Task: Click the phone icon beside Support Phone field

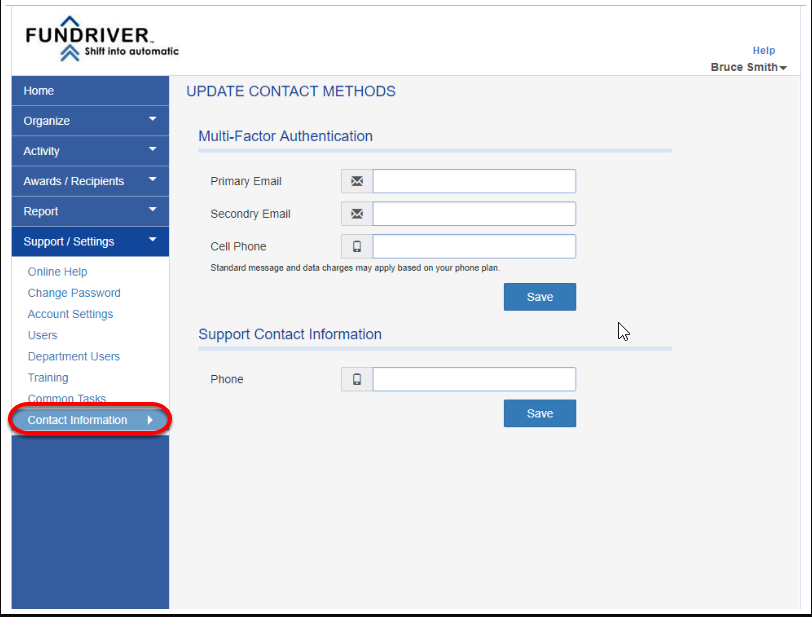Action: tap(357, 380)
